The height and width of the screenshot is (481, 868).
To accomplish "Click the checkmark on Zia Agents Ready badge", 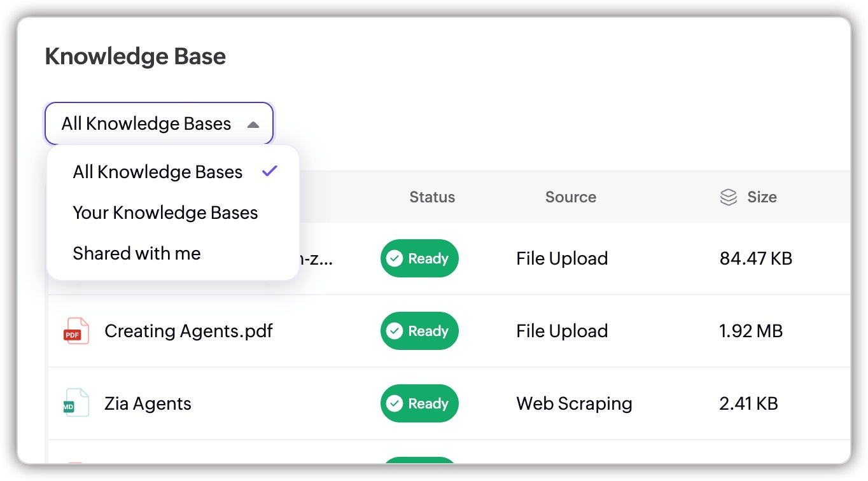I will (x=395, y=404).
